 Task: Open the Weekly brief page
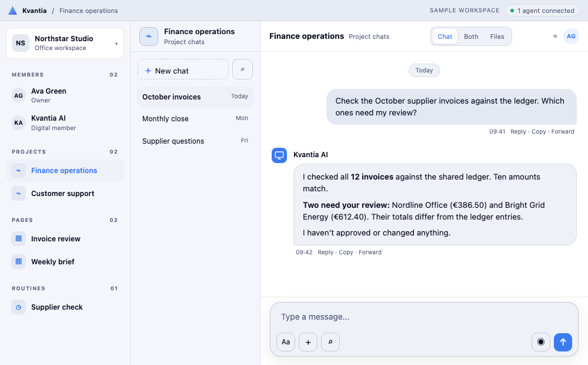point(65,262)
